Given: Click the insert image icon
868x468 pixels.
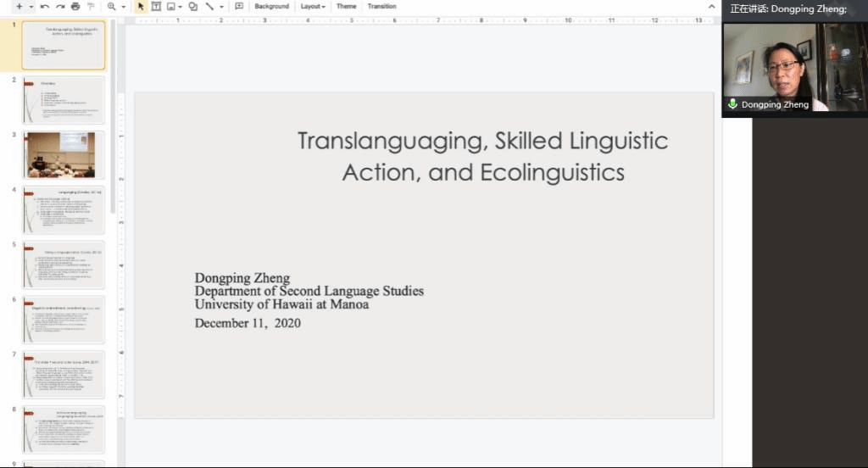Looking at the screenshot, I should coord(171,6).
